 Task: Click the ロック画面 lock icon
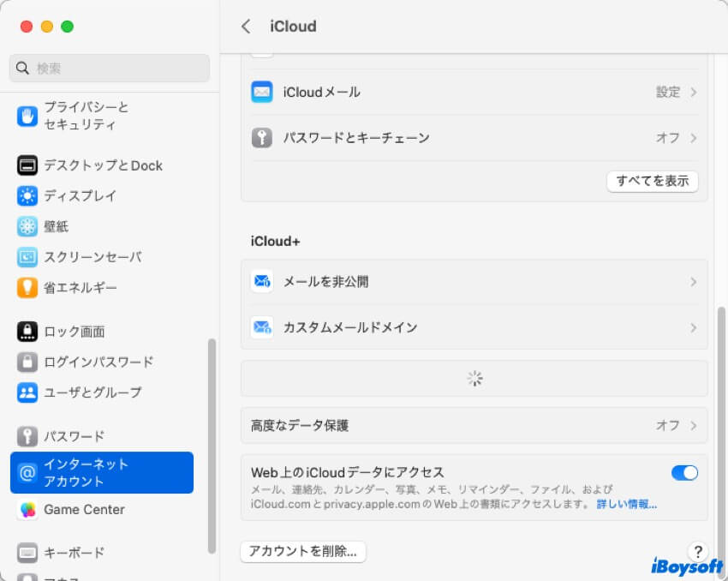(x=27, y=332)
